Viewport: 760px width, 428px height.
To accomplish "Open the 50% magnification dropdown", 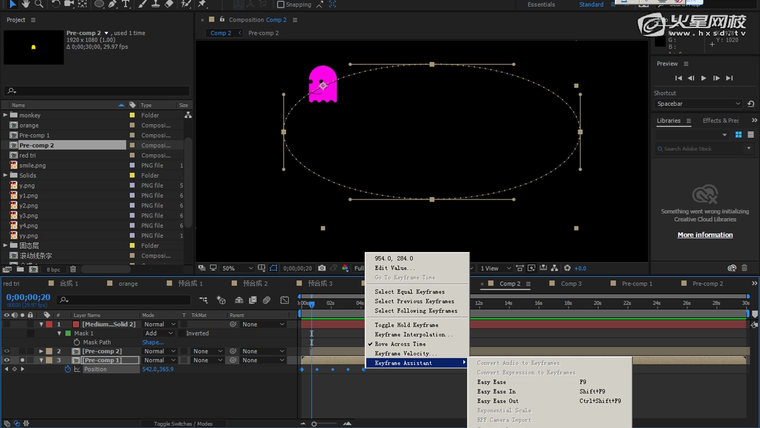I will point(234,268).
